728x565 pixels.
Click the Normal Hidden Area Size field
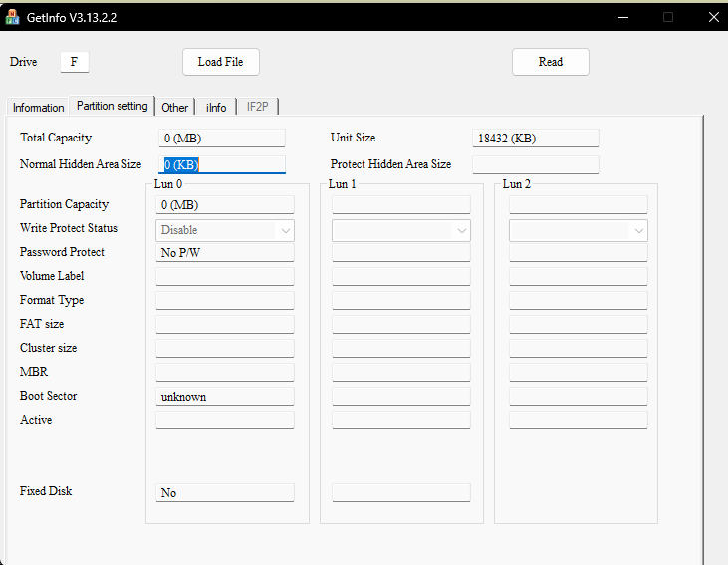click(222, 165)
